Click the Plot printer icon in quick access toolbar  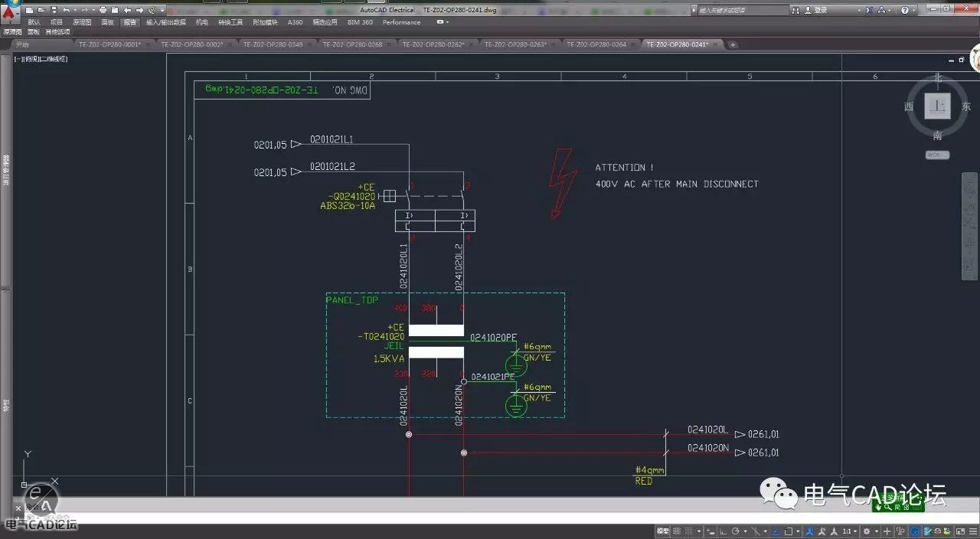[x=103, y=10]
